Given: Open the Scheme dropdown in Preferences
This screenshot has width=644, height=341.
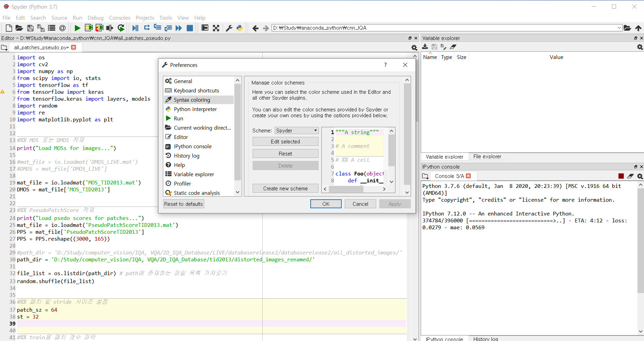Looking at the screenshot, I should pos(296,131).
